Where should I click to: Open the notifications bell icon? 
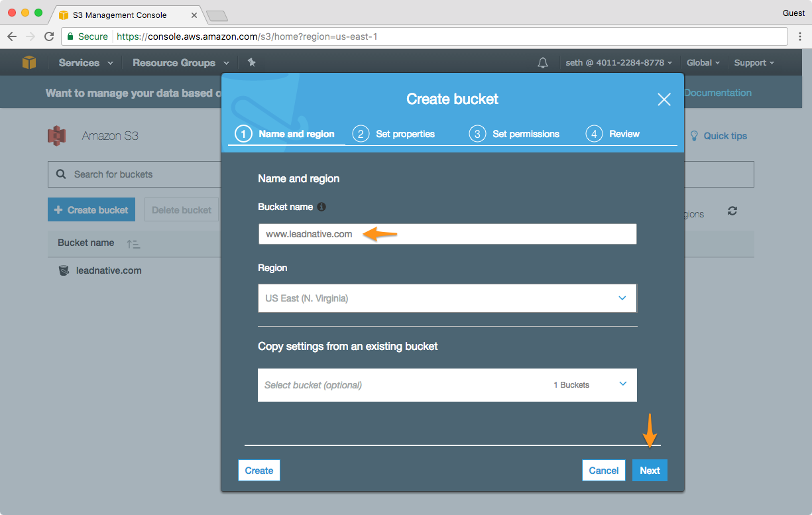(543, 63)
